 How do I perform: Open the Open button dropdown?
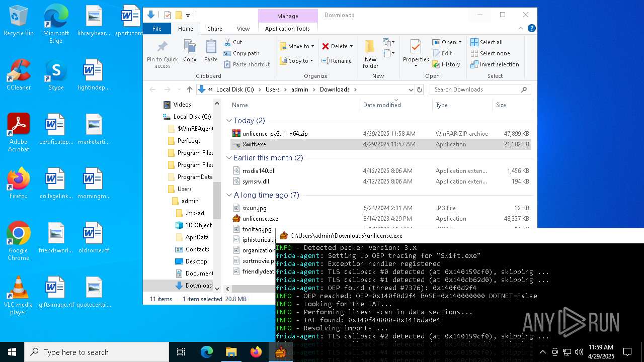click(459, 42)
